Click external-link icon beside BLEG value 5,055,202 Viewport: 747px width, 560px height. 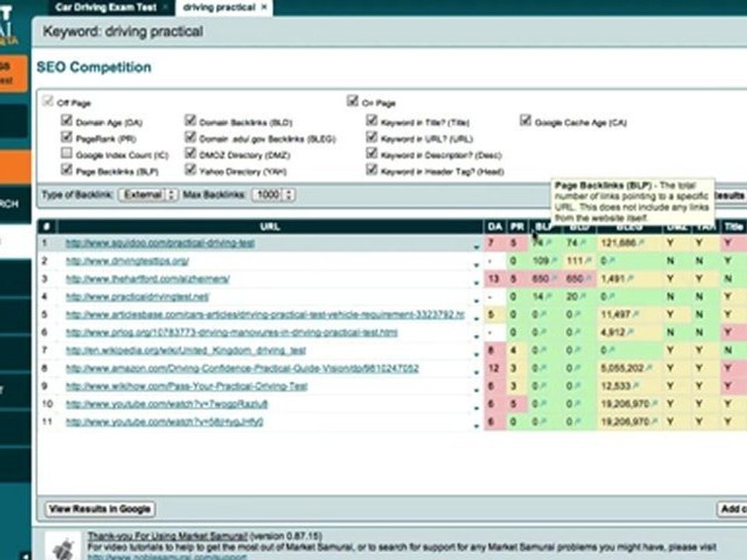pyautogui.click(x=650, y=368)
